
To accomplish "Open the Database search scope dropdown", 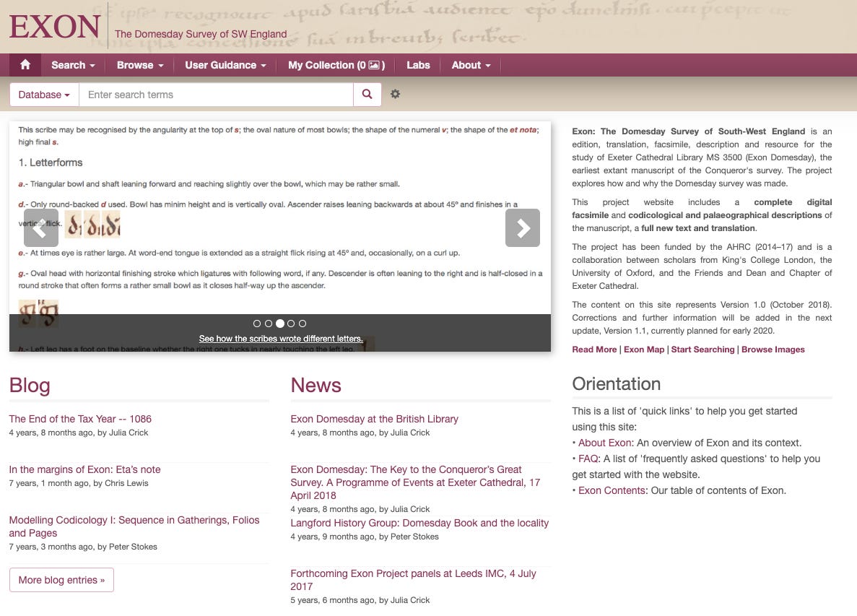I will coord(44,95).
